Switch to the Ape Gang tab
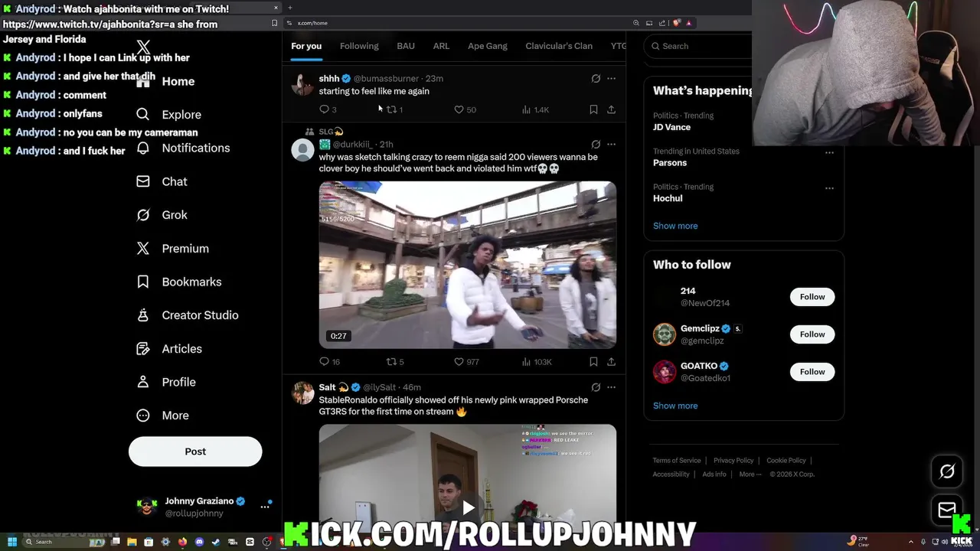Viewport: 980px width, 551px height. [x=488, y=46]
